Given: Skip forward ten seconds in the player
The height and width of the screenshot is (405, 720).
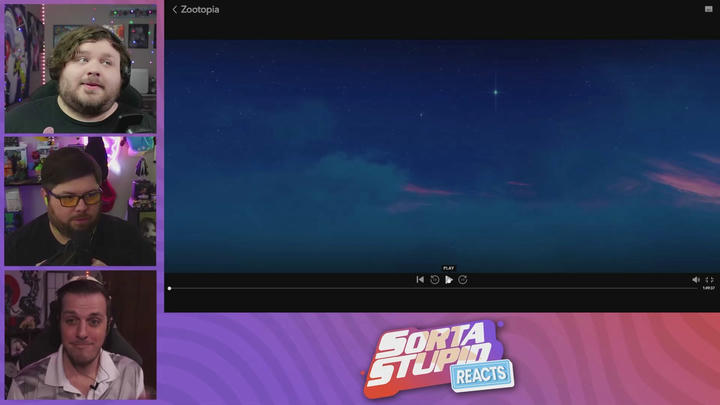Looking at the screenshot, I should pyautogui.click(x=463, y=280).
